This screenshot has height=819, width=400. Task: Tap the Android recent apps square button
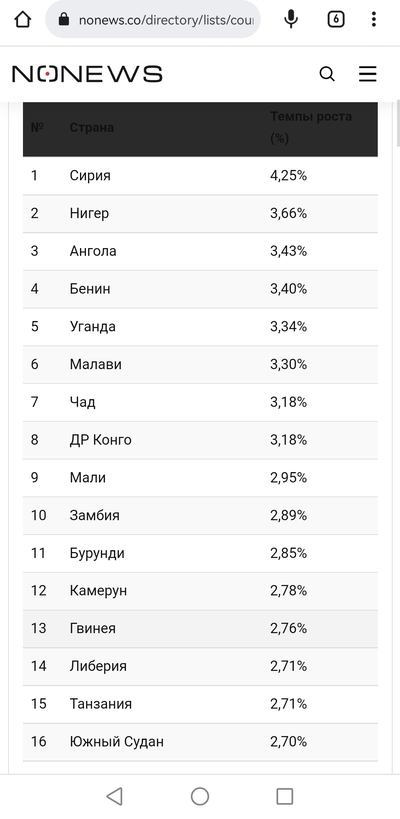285,796
